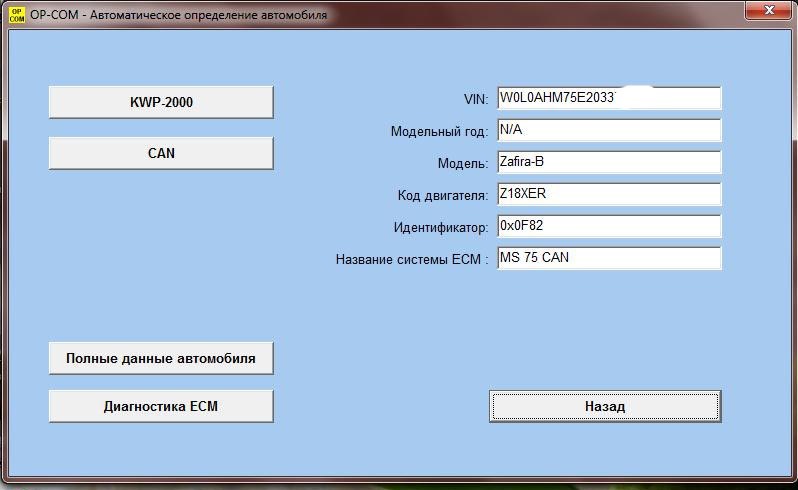This screenshot has width=798, height=490.
Task: Select the CAN protocol button
Action: (161, 153)
